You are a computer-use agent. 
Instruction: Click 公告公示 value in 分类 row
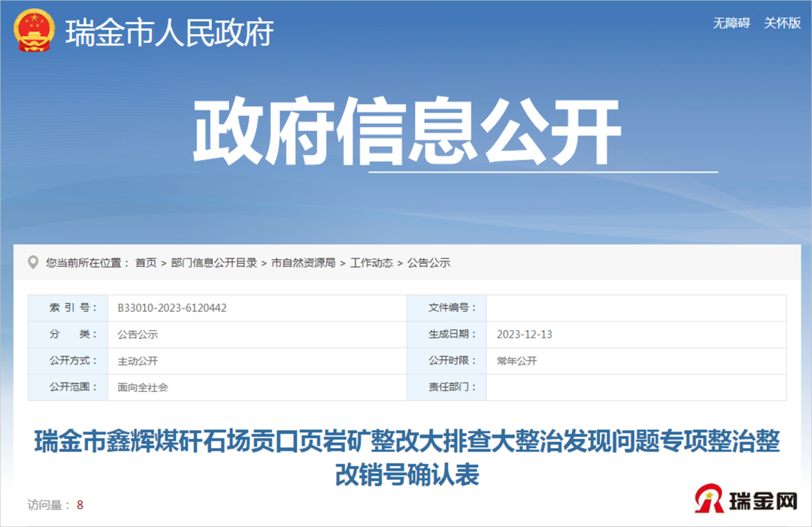tap(138, 335)
